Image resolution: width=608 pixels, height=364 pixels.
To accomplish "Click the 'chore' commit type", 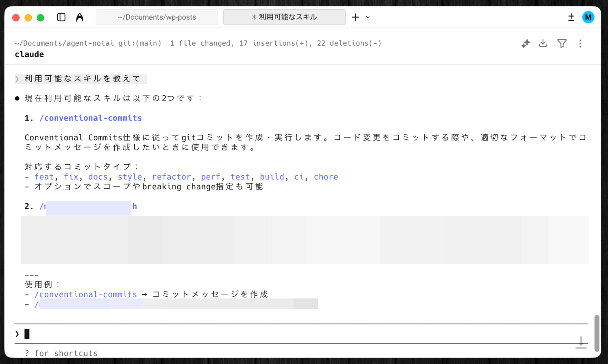I will click(x=326, y=177).
